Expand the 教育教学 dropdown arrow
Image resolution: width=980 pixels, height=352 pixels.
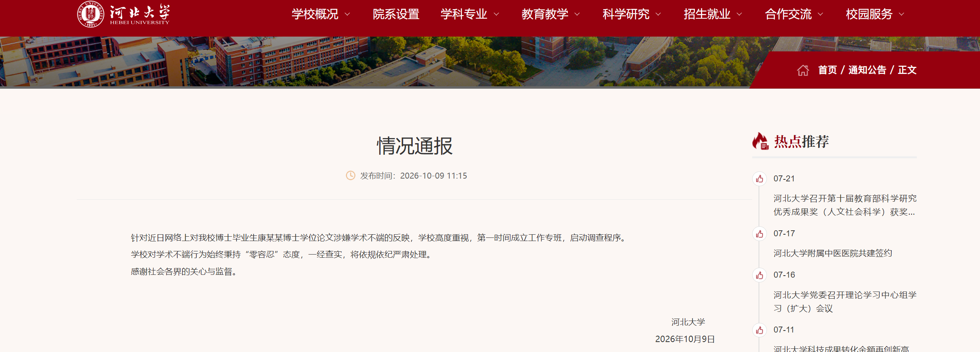(577, 14)
